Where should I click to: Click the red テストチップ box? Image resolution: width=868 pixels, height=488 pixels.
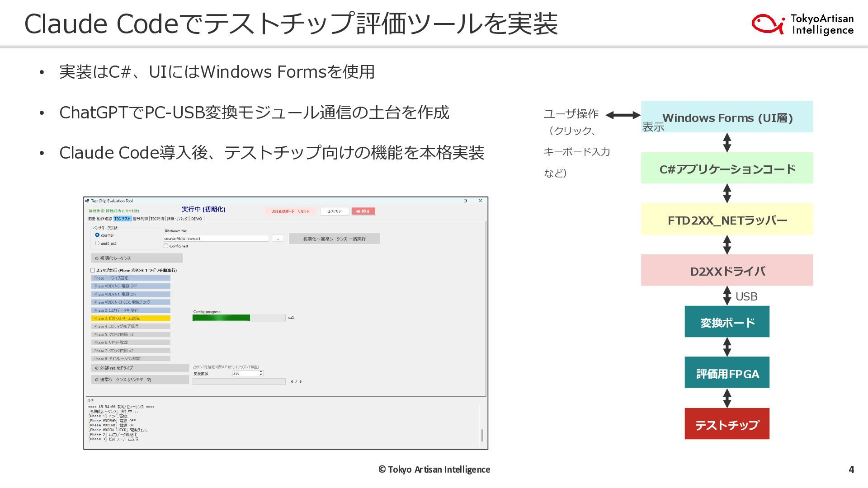[x=727, y=424]
